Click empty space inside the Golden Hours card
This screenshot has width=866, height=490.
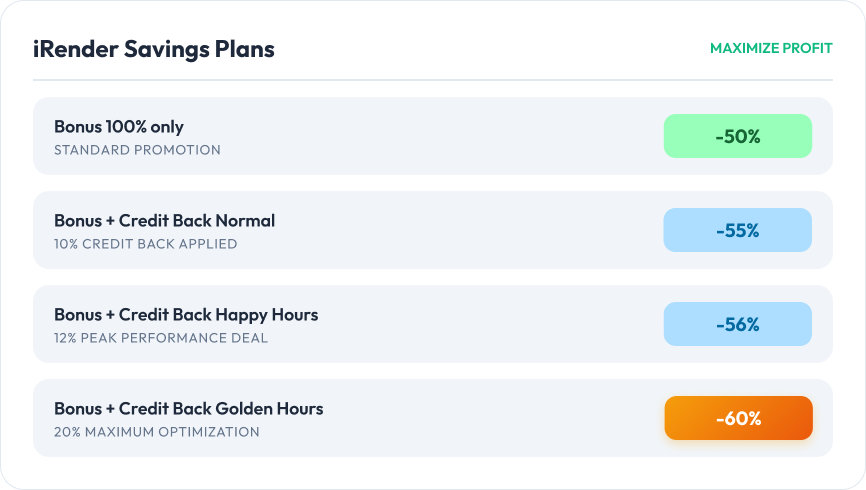(500, 418)
